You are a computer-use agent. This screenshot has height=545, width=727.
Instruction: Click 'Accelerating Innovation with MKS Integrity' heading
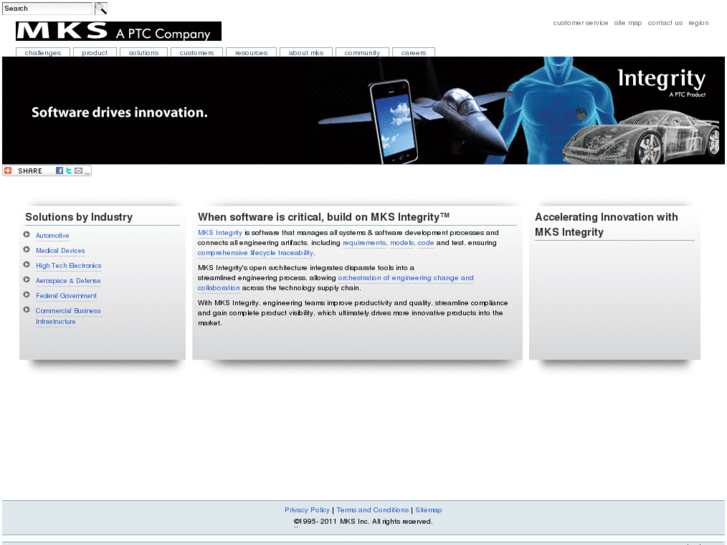606,224
